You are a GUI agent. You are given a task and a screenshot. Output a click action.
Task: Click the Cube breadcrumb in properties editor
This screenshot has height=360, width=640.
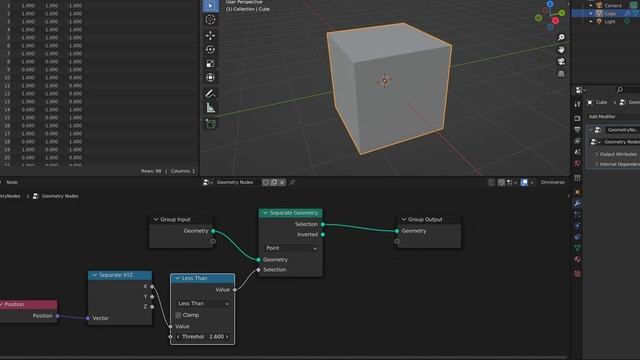pos(601,102)
